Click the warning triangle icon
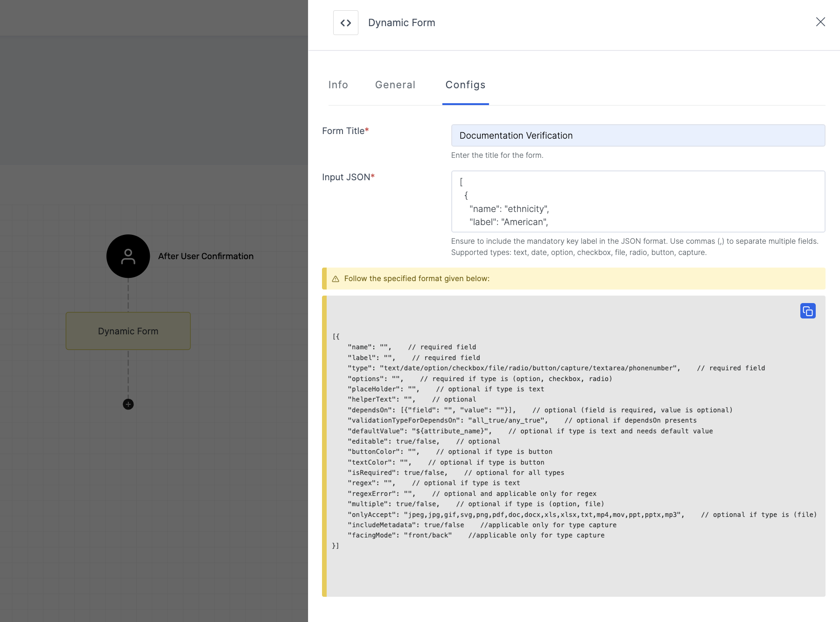 click(x=336, y=279)
